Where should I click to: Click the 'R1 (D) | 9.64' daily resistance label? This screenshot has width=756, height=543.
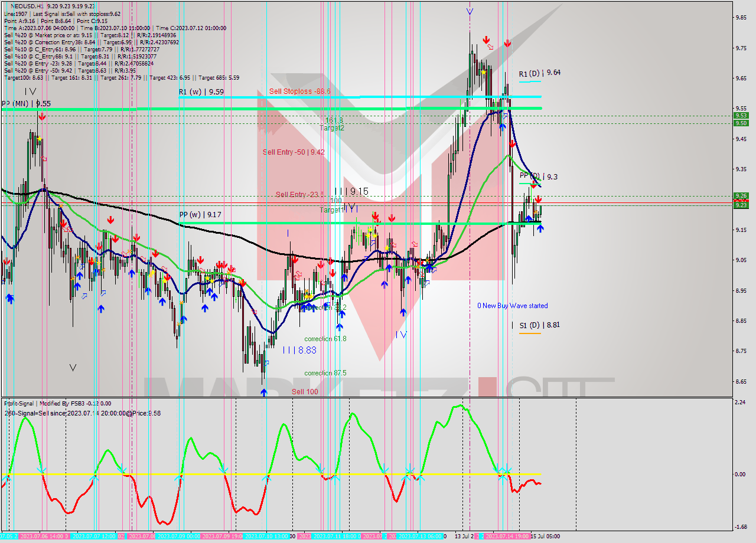point(540,73)
